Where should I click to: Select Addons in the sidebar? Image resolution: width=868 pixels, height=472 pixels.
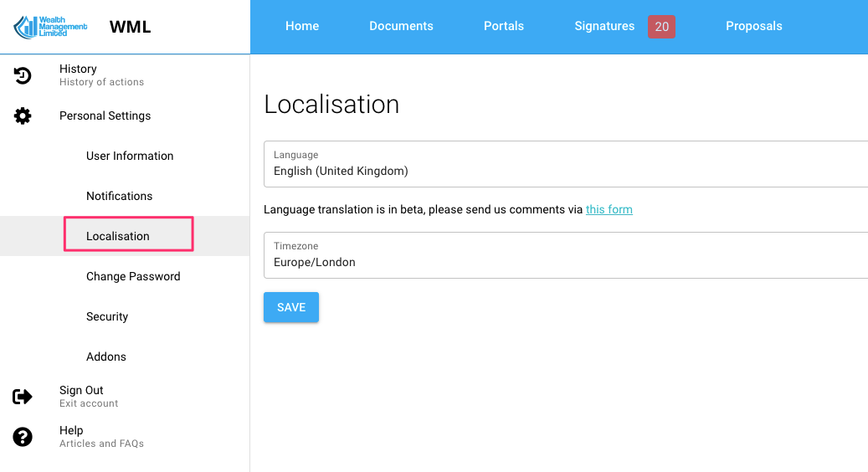click(x=106, y=357)
